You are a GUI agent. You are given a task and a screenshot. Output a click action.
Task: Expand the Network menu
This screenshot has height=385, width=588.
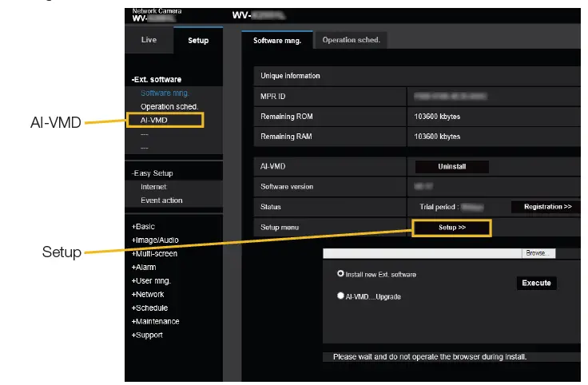tap(147, 294)
